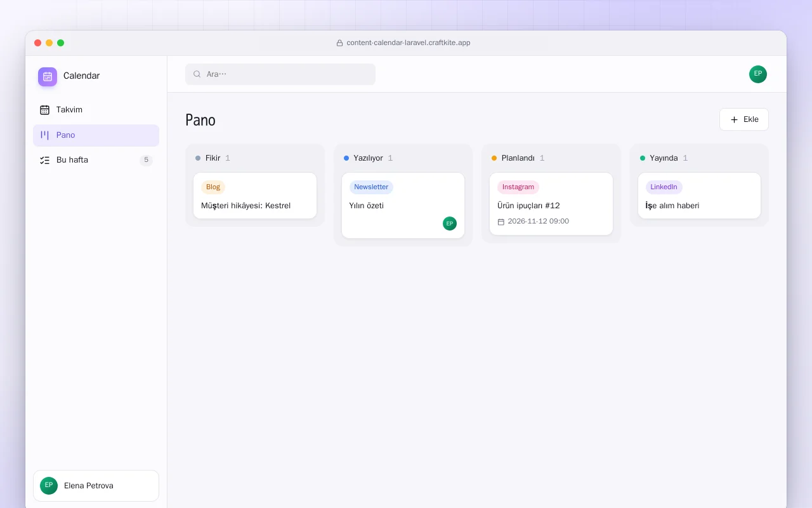Open the Yılın özeti card title
812x508 pixels.
367,206
